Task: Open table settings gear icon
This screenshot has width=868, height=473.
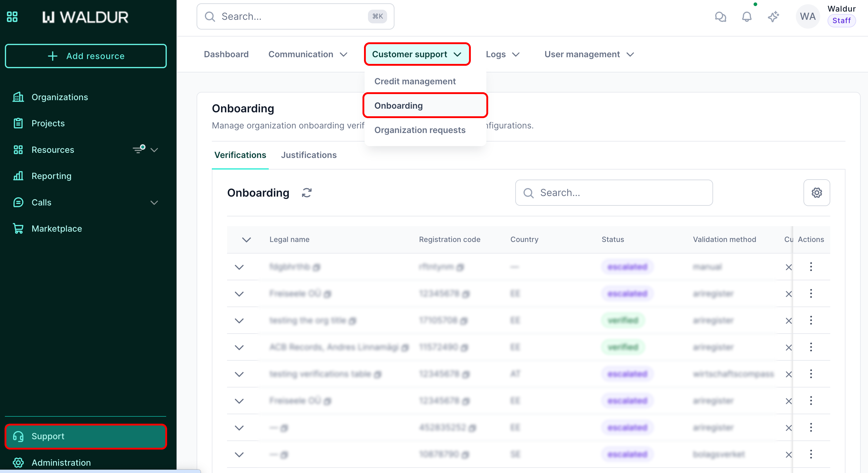Action: tap(817, 193)
